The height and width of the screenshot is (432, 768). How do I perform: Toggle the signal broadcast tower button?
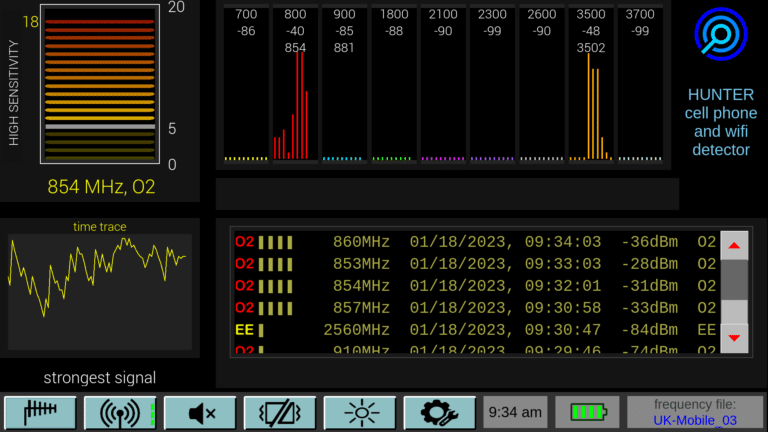(120, 413)
